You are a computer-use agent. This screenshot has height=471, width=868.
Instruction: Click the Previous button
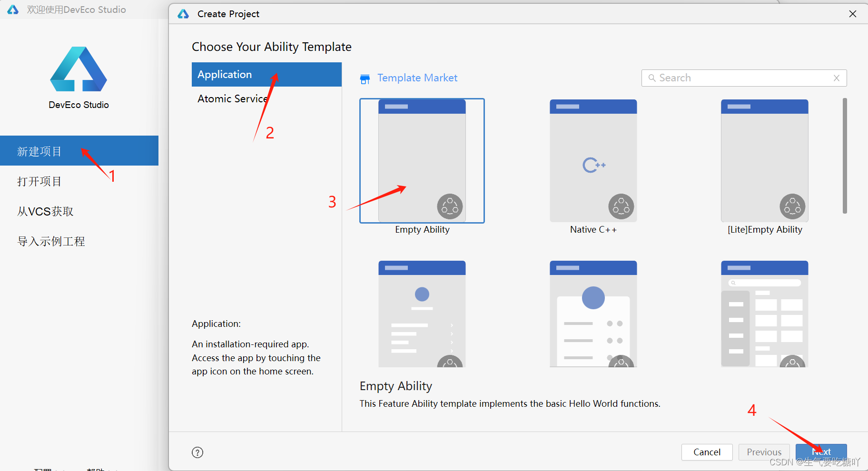coord(764,452)
